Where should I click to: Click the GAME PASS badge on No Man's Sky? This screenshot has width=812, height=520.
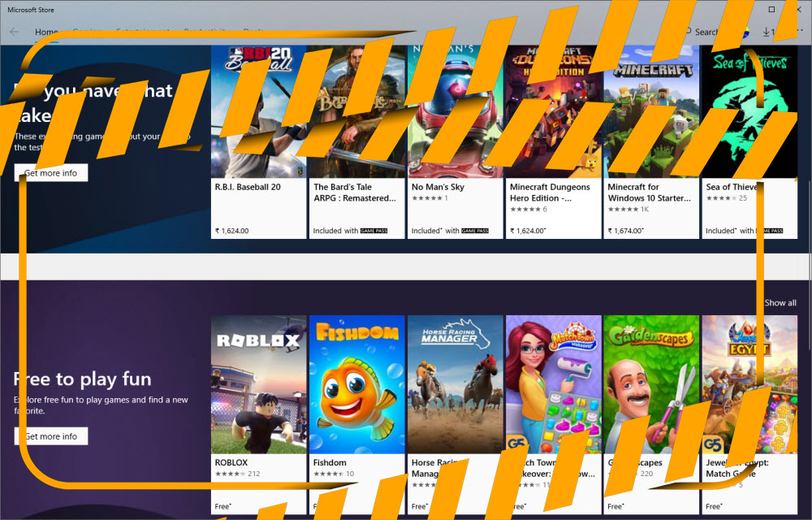(x=475, y=231)
